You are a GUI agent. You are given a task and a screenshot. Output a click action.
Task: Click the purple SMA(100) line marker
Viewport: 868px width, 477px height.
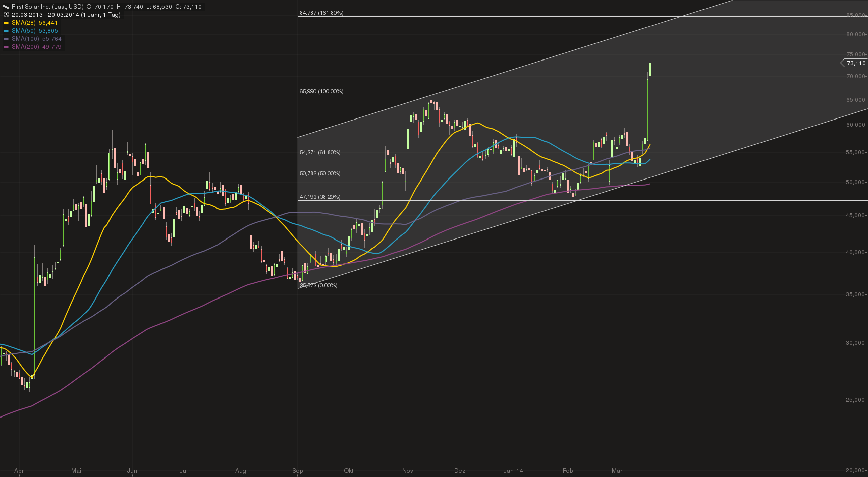tap(6, 39)
